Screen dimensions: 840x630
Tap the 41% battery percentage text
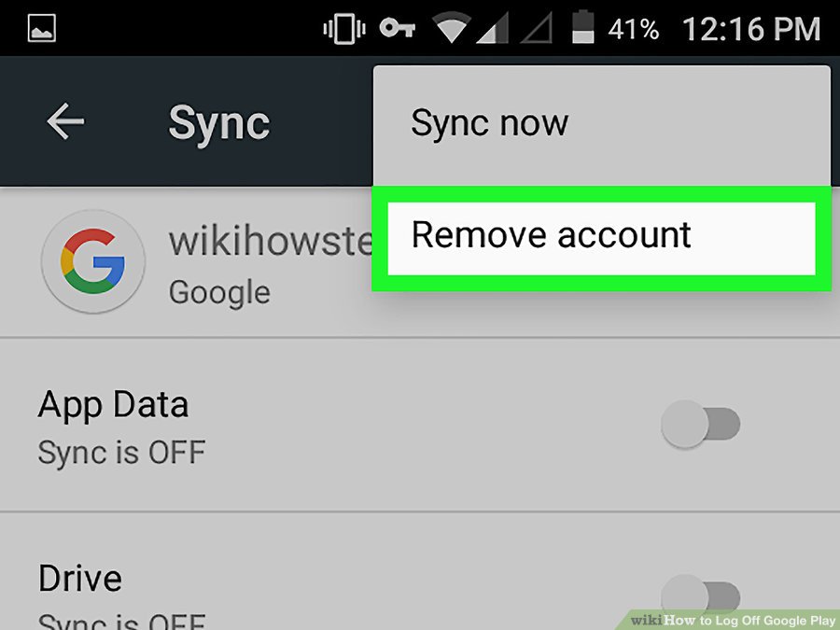tap(633, 29)
